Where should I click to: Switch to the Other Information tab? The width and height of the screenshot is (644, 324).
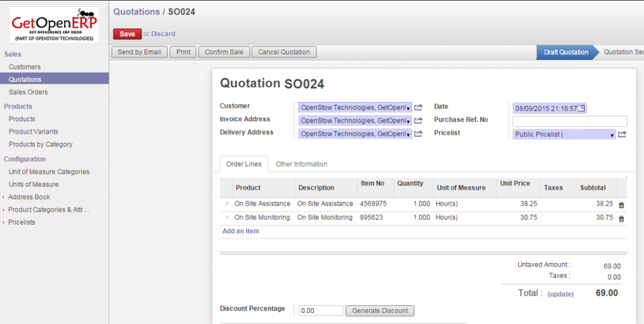[301, 164]
